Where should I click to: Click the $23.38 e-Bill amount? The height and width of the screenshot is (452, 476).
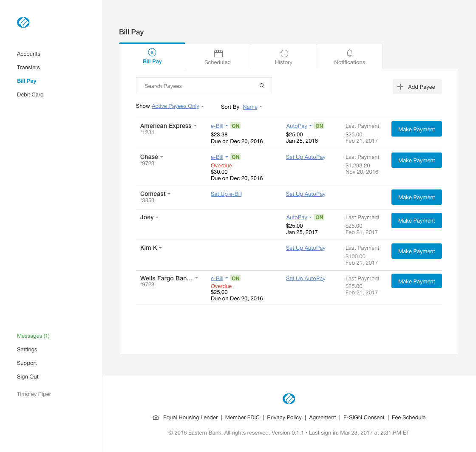(x=219, y=134)
